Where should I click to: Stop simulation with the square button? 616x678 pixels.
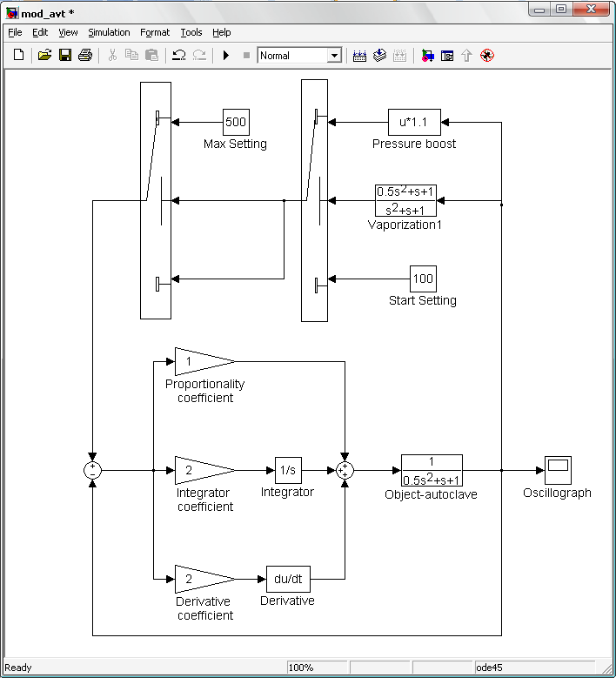click(246, 55)
